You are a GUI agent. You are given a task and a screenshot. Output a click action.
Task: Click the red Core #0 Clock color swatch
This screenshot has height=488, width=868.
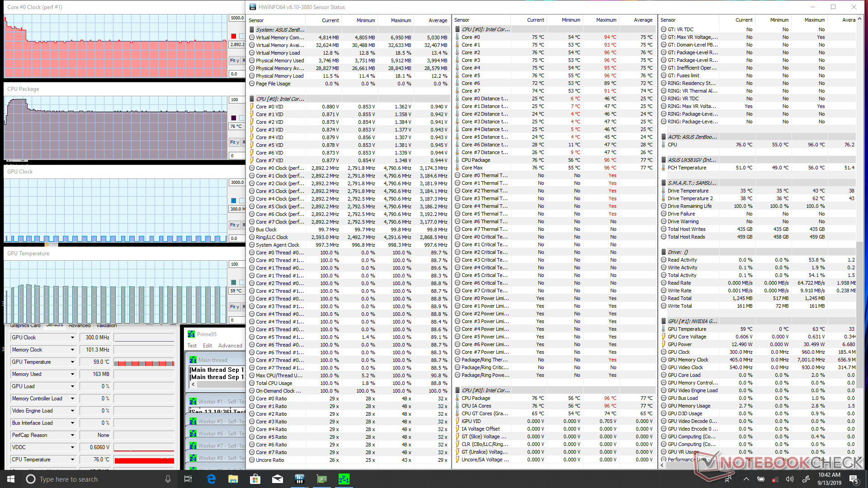pos(234,36)
